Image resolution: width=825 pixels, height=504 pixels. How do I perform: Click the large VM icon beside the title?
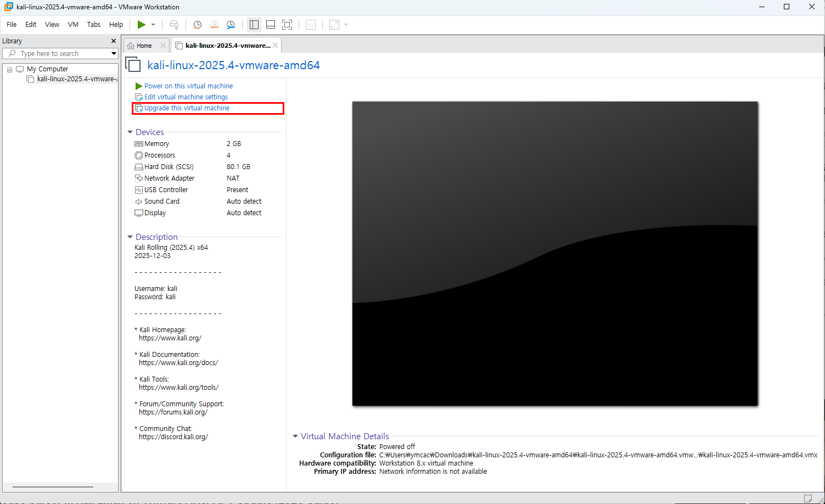tap(133, 65)
